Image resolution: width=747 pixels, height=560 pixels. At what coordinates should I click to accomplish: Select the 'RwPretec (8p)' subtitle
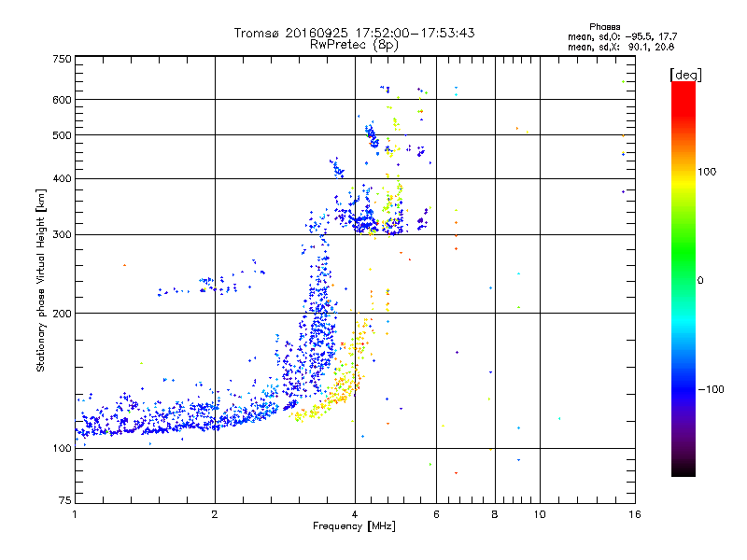[x=354, y=45]
